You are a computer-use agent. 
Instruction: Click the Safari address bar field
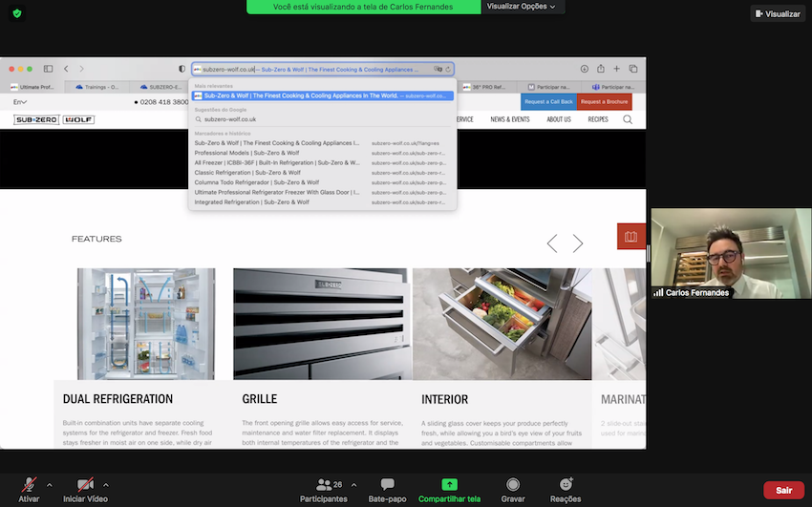pyautogui.click(x=323, y=69)
